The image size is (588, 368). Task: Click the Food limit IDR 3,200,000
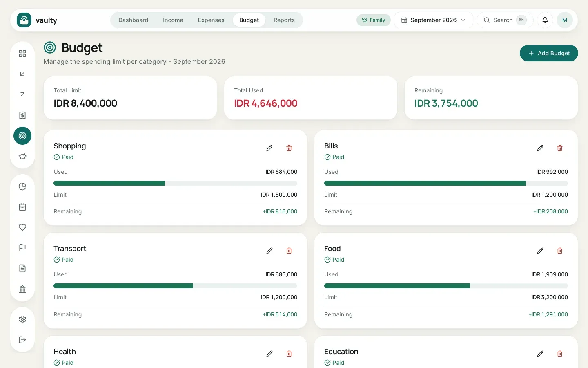550,297
